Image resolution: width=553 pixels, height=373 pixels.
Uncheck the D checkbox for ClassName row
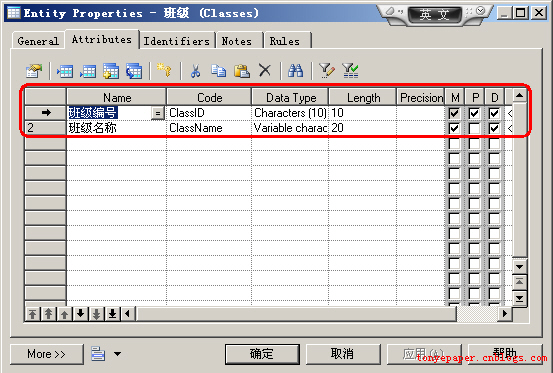(x=494, y=128)
